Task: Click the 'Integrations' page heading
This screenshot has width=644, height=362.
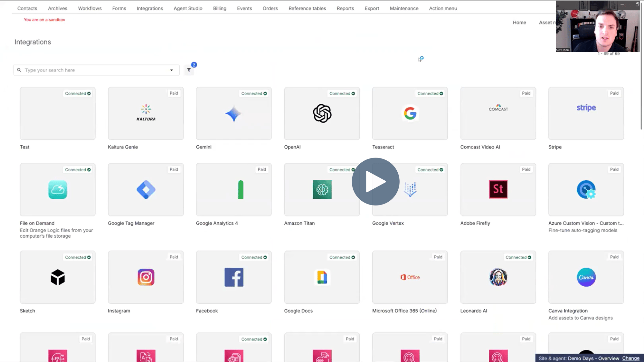Action: [33, 42]
